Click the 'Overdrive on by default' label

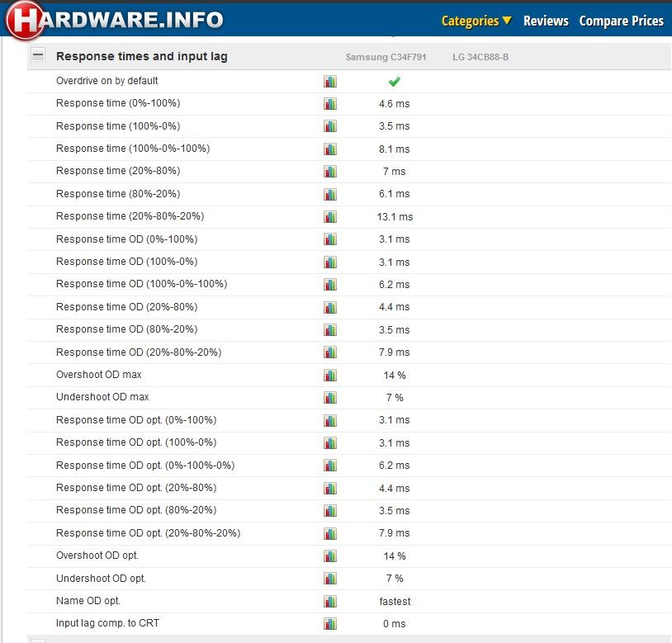point(106,81)
